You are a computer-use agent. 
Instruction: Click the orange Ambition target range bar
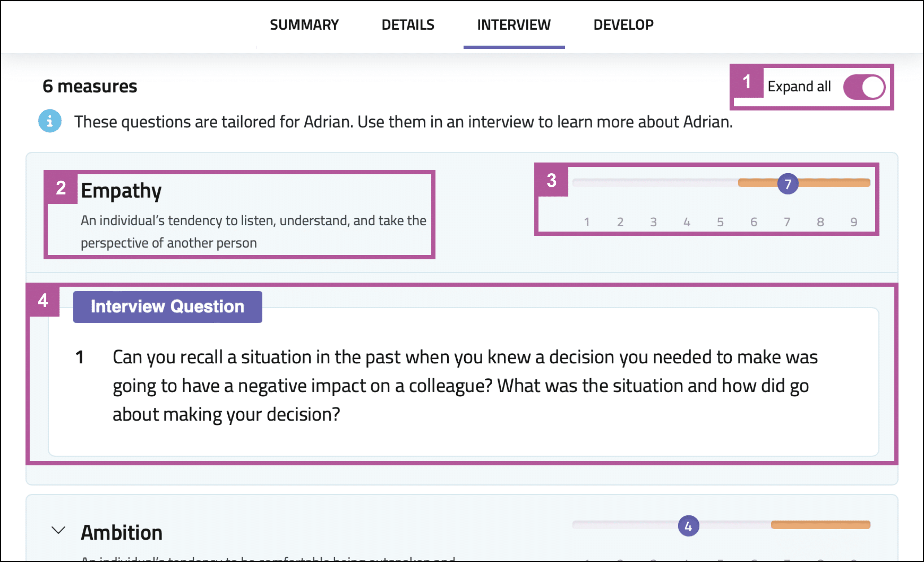pyautogui.click(x=820, y=525)
